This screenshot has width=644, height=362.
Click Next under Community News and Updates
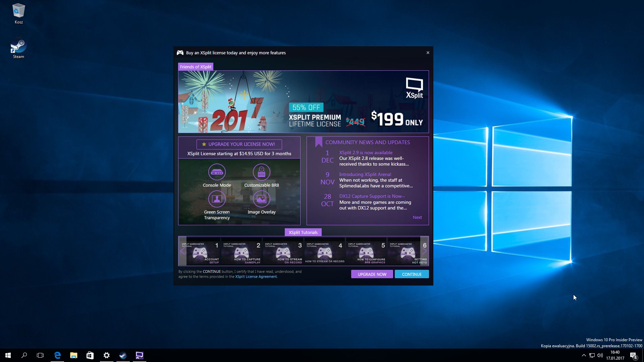[417, 217]
